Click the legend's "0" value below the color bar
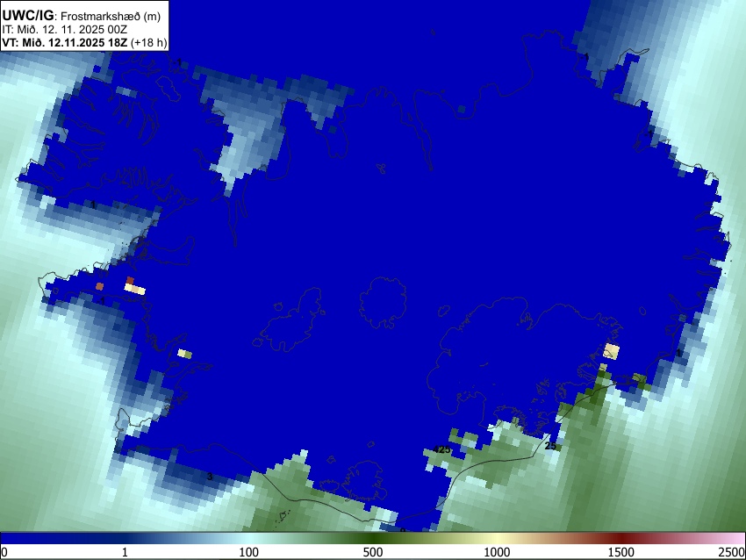746x560 pixels. pos(4,552)
